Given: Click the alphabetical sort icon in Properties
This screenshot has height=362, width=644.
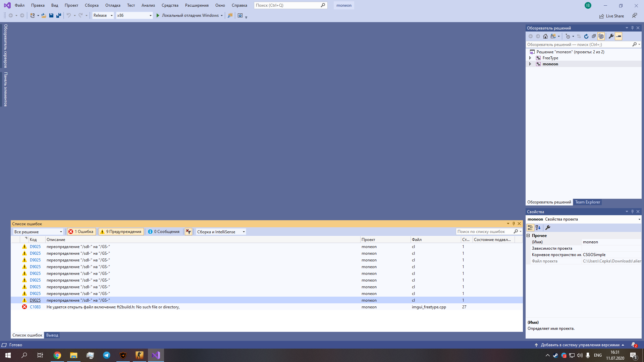Looking at the screenshot, I should [x=538, y=228].
